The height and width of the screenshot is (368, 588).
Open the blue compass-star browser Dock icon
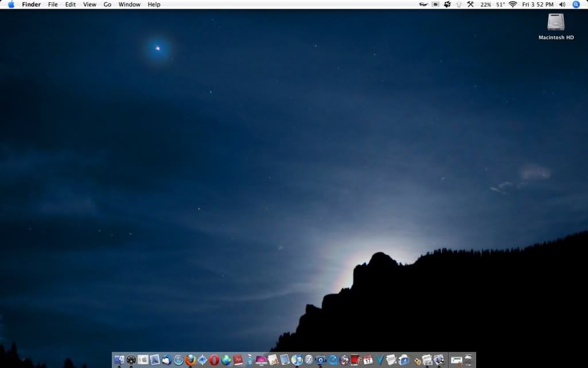tap(202, 360)
